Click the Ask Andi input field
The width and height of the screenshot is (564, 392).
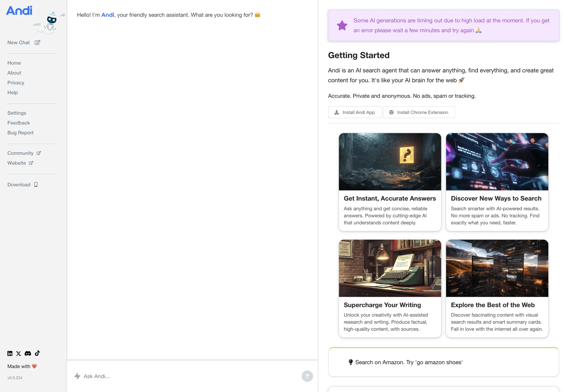(x=190, y=376)
